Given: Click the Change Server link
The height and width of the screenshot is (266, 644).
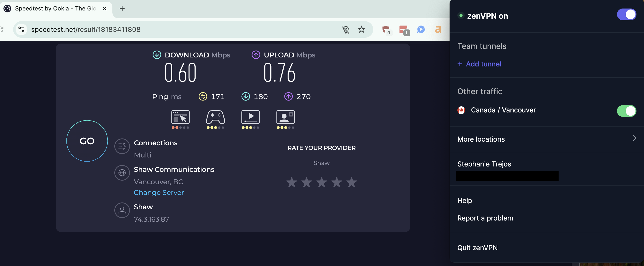Looking at the screenshot, I should coord(159,193).
